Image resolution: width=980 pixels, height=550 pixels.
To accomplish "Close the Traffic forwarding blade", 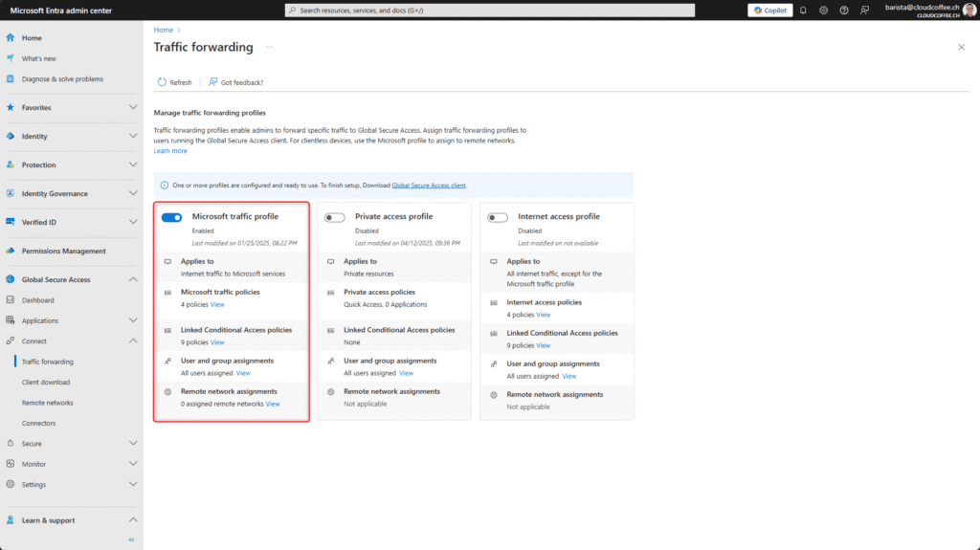I will pos(961,47).
